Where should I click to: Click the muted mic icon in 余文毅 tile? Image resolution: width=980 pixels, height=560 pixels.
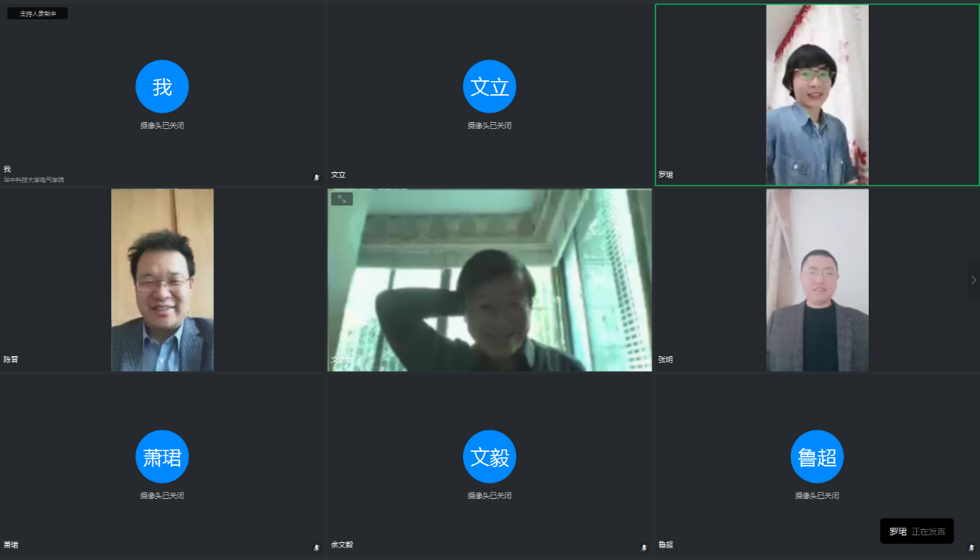(x=644, y=548)
